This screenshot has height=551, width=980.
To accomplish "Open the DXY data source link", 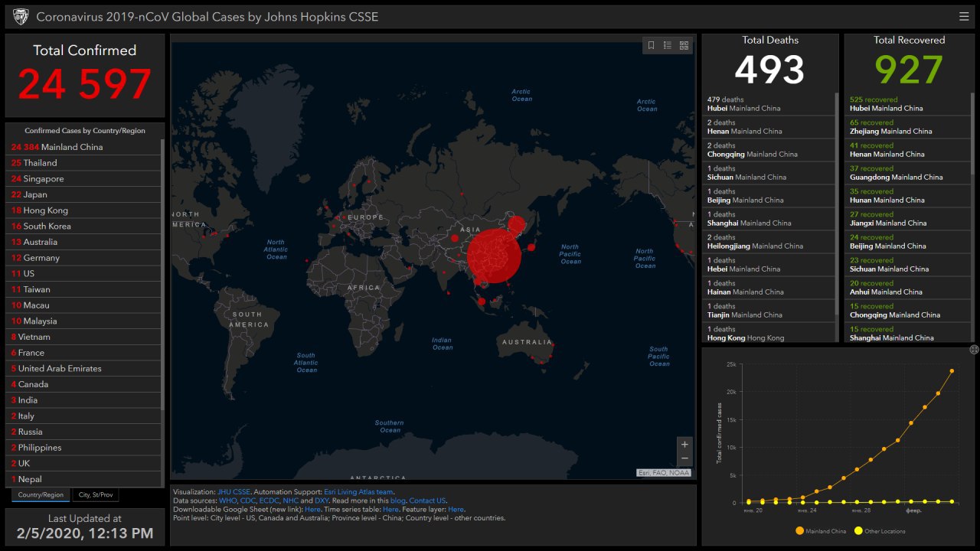I will [322, 500].
